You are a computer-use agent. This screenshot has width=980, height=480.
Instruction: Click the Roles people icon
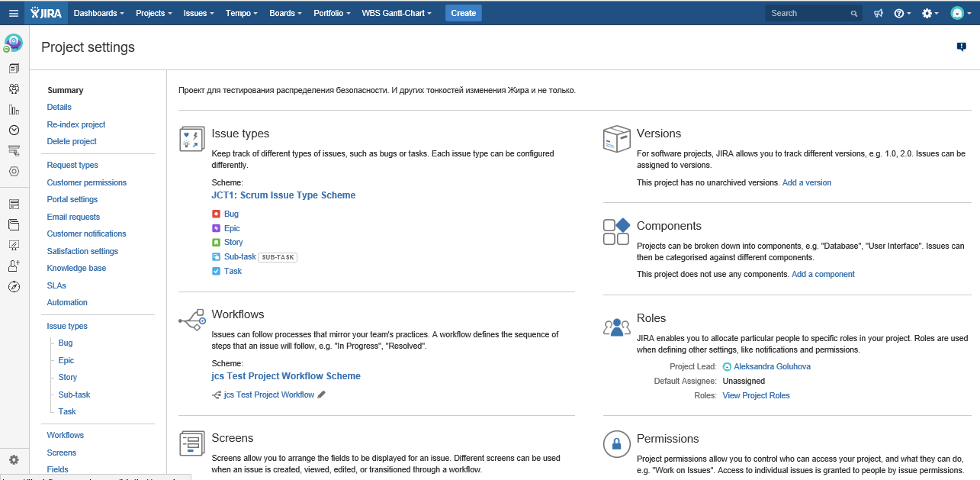[616, 327]
